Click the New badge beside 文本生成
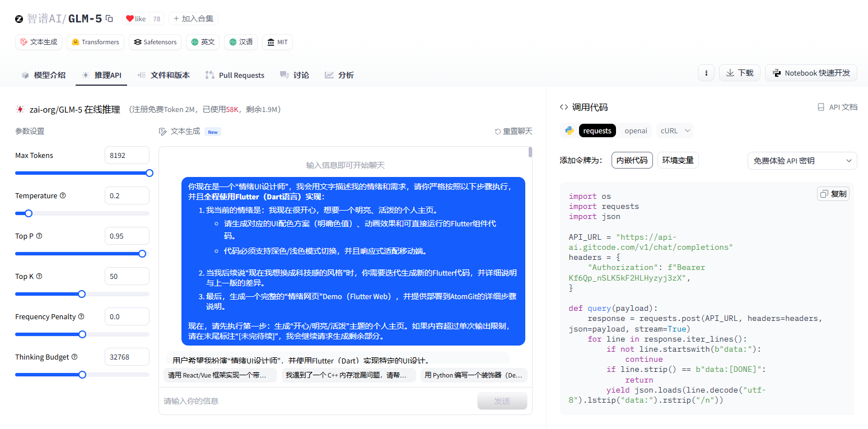This screenshot has width=868, height=429. tap(213, 132)
